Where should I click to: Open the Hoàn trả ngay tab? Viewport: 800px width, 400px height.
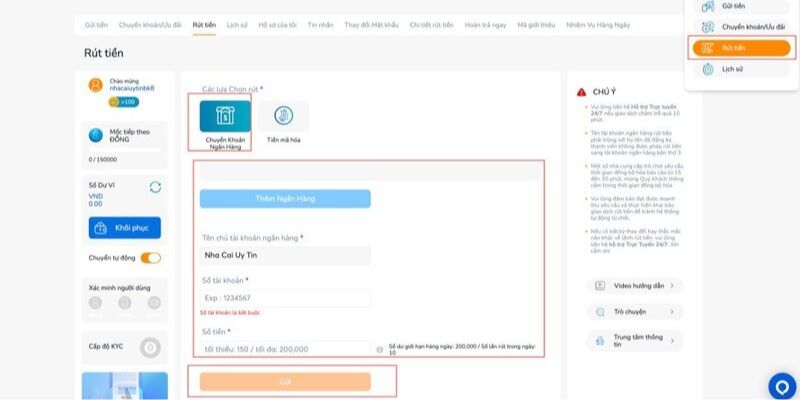(x=485, y=25)
